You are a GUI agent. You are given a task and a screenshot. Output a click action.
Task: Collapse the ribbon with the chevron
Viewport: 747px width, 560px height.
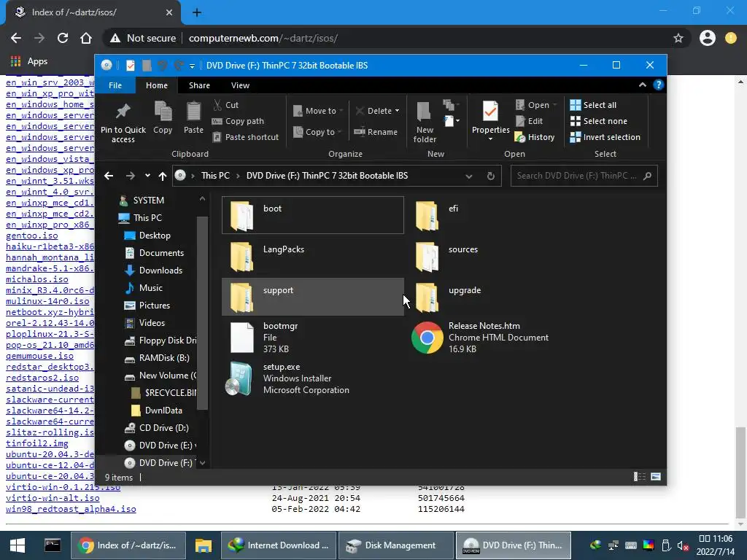coord(642,85)
